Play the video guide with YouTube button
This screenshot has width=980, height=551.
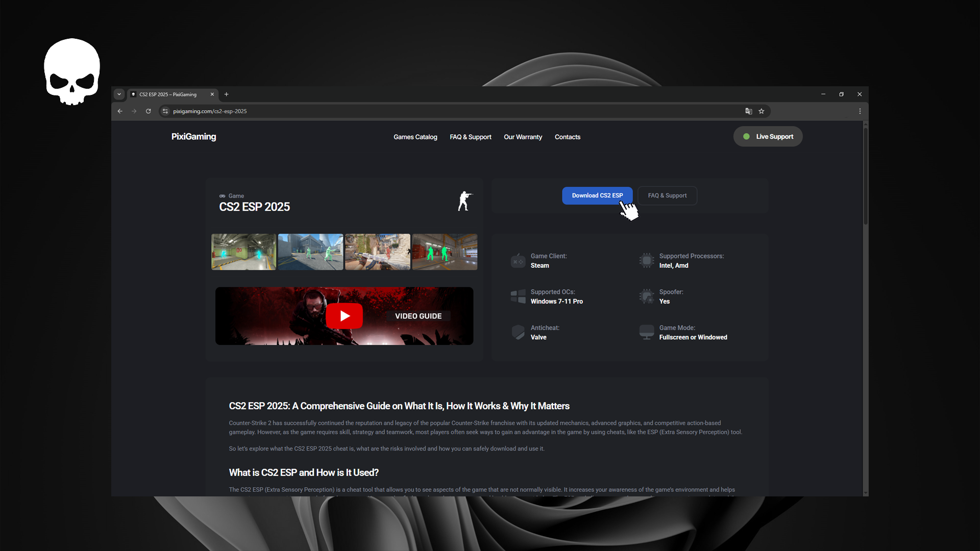click(x=345, y=316)
